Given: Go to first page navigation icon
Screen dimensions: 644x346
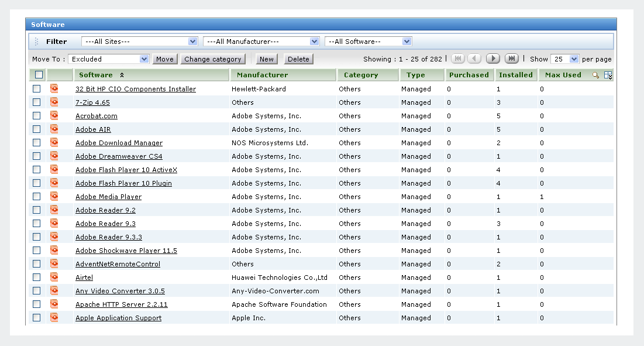Looking at the screenshot, I should 458,59.
